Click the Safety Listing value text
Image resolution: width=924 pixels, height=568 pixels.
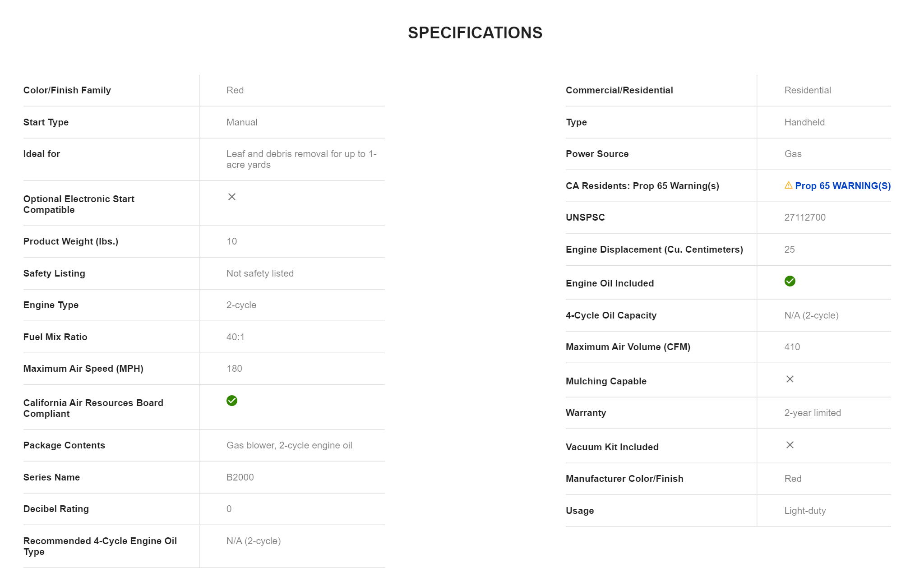[259, 273]
